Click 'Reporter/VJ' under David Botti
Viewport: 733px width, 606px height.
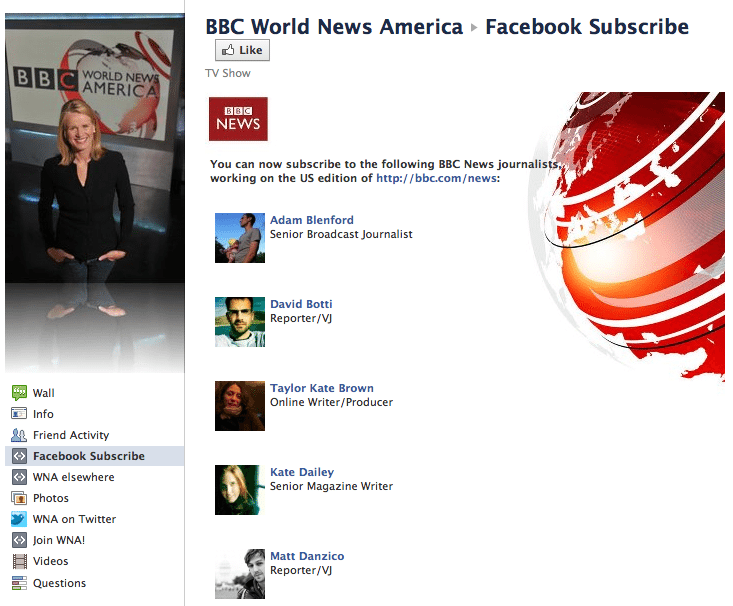(301, 318)
